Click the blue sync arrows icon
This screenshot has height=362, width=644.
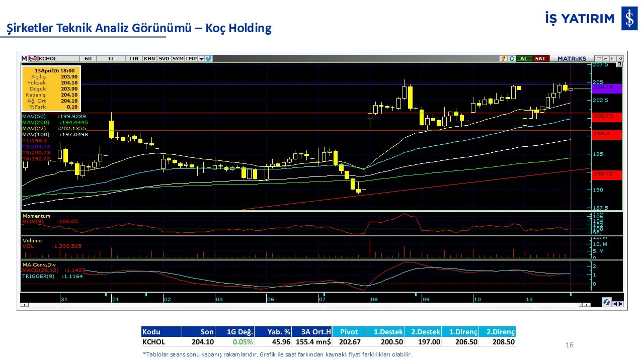point(607,302)
